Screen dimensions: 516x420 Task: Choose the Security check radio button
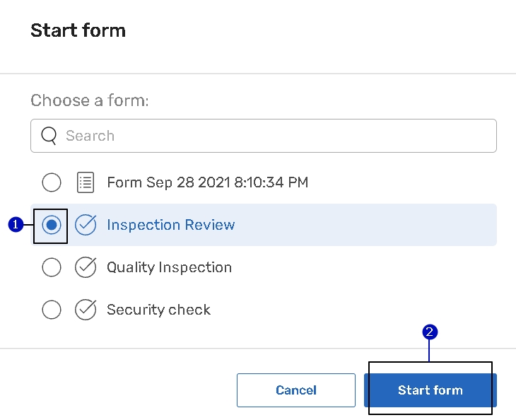tap(52, 310)
